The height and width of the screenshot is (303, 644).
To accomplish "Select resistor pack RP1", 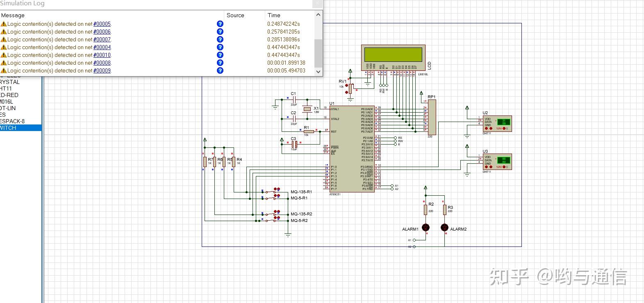I will click(432, 118).
